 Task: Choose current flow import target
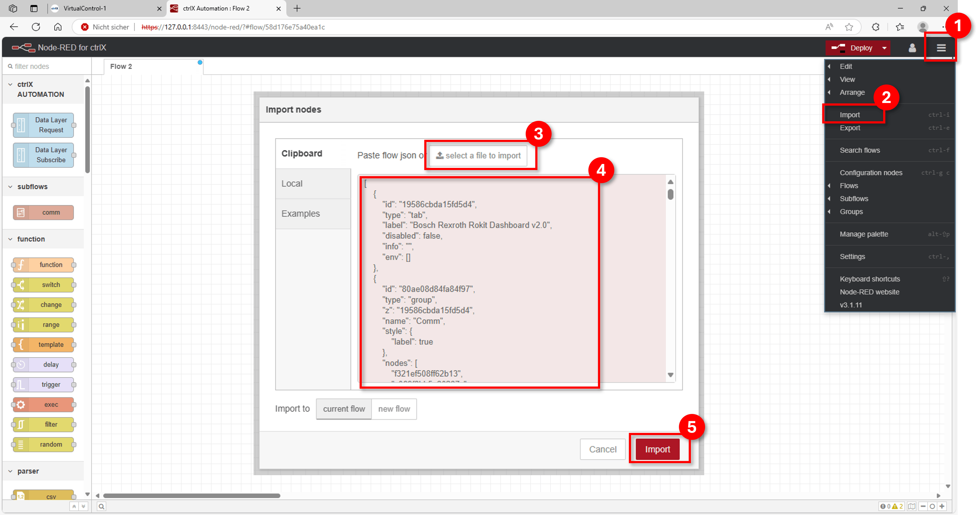[344, 409]
